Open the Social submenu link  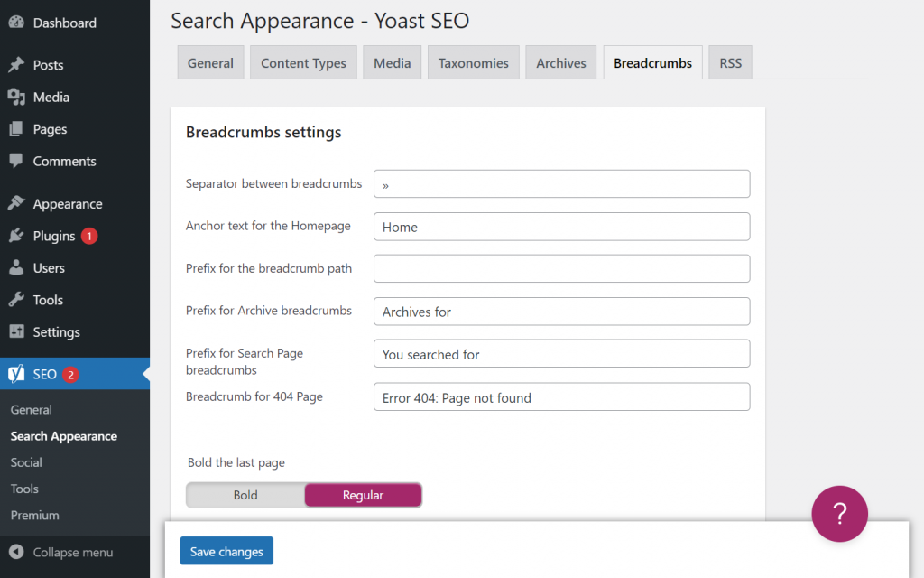click(x=26, y=462)
